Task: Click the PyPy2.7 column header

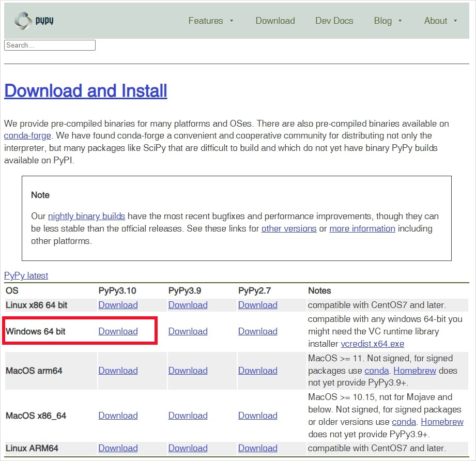Action: (x=254, y=291)
